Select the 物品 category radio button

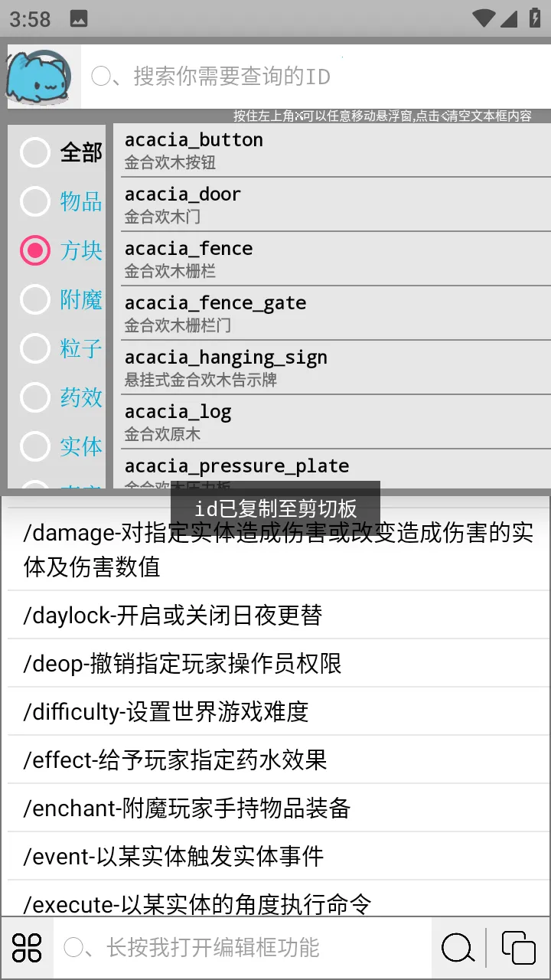(35, 201)
